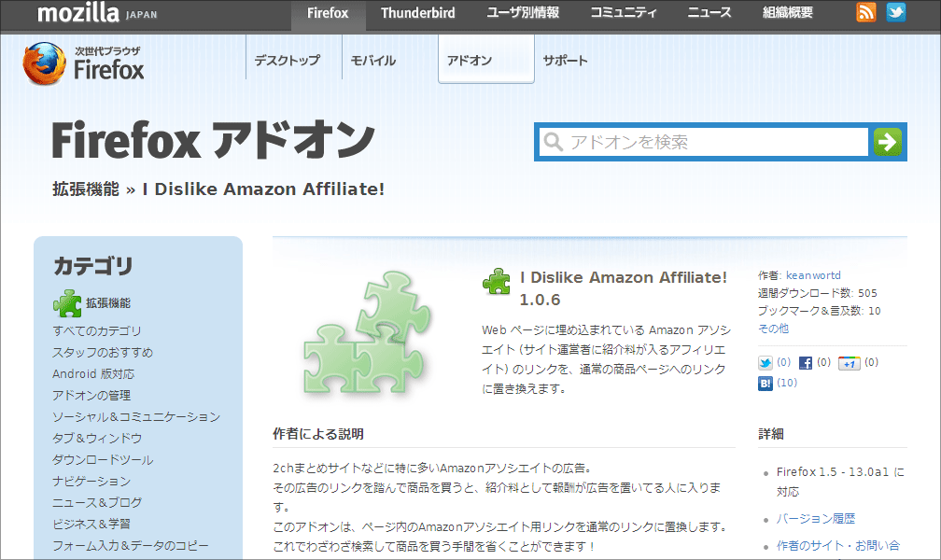Open the RSS feed icon
This screenshot has height=560, width=941.
pyautogui.click(x=866, y=13)
